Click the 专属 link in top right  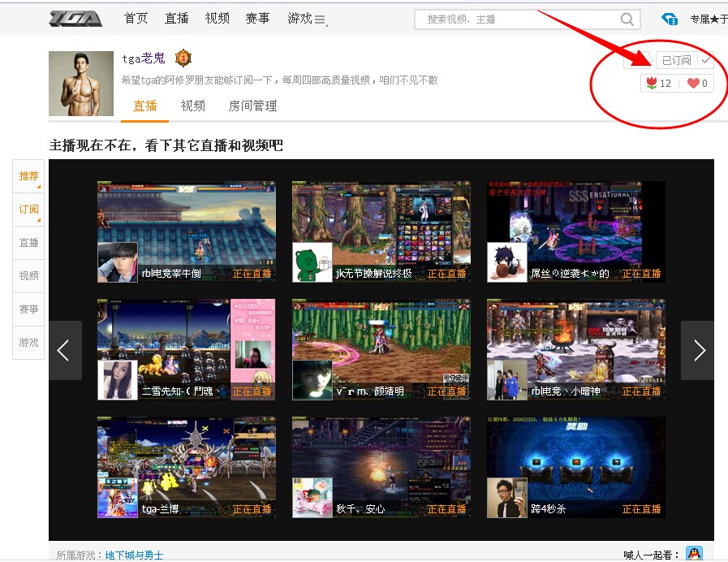709,19
